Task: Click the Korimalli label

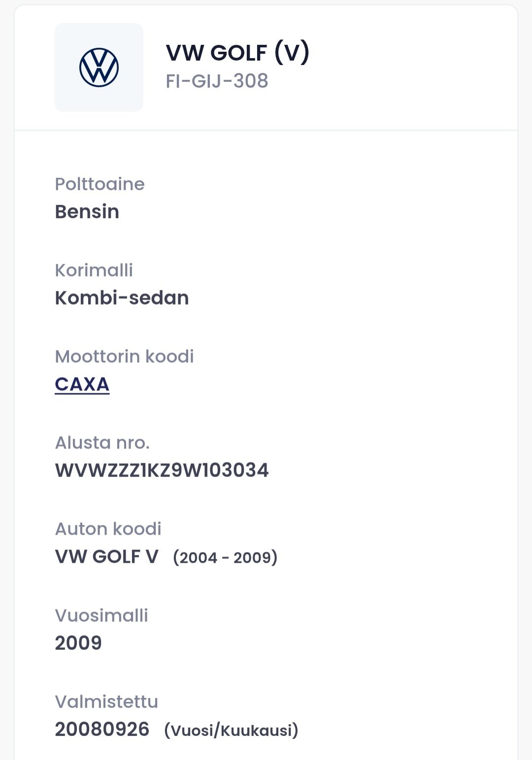Action: click(x=94, y=270)
